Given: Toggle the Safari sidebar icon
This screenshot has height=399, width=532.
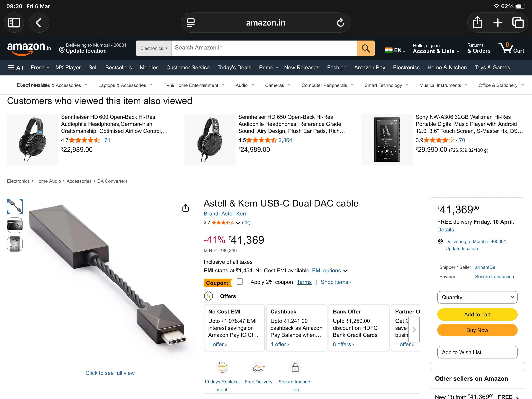Looking at the screenshot, I should [14, 23].
